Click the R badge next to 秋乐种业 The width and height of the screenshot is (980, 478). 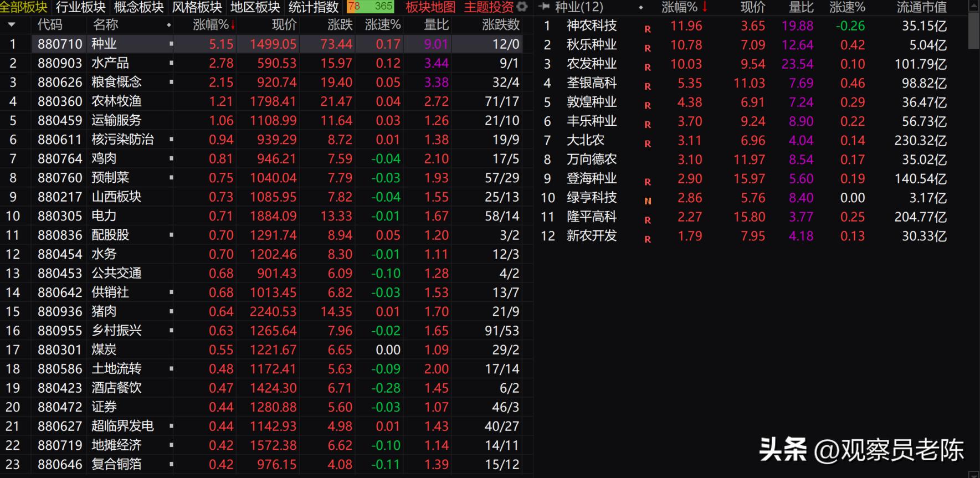coord(648,48)
